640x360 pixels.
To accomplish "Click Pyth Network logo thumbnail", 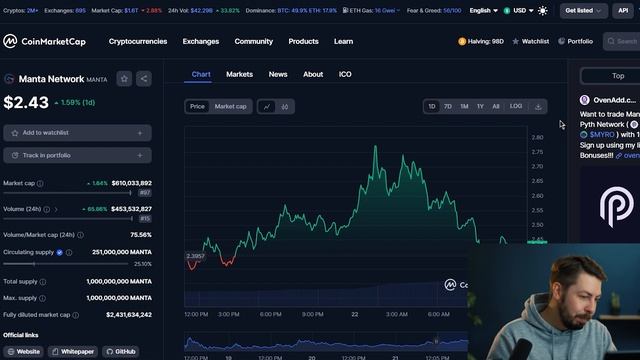I will pos(610,206).
